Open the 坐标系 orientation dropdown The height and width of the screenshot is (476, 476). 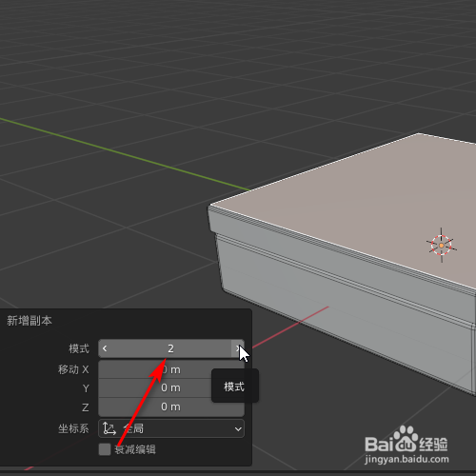click(171, 428)
